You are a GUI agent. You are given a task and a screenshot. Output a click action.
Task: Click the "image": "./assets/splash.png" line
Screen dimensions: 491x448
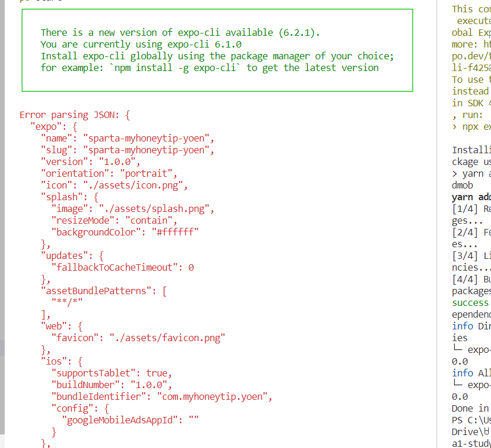(133, 209)
